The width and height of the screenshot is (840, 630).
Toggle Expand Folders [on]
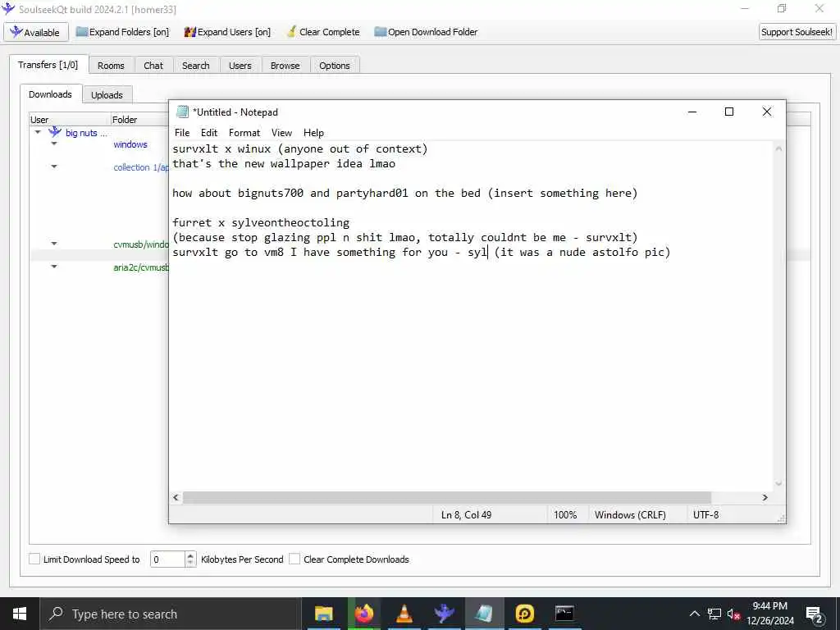123,32
